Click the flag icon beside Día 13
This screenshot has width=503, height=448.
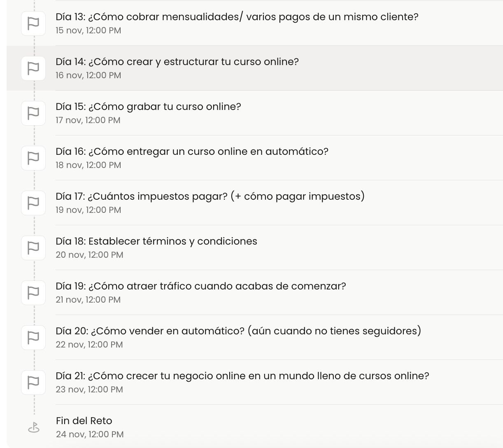pyautogui.click(x=33, y=23)
